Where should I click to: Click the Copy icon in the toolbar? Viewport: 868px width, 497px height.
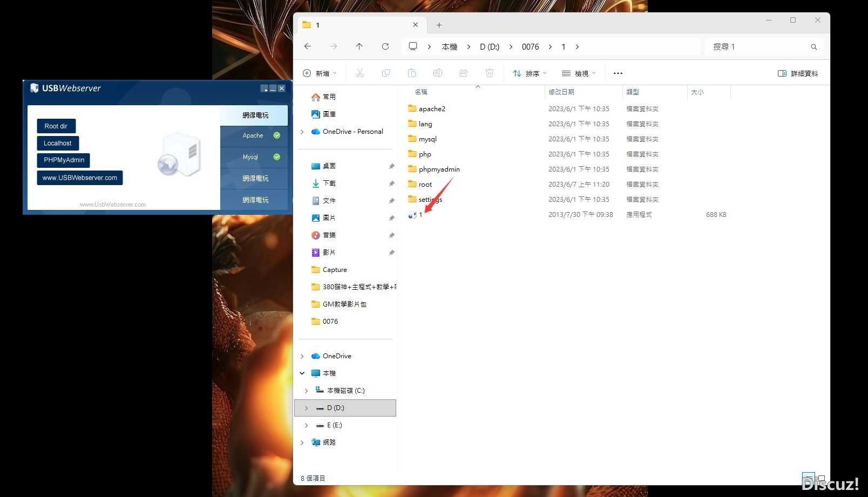(x=386, y=73)
